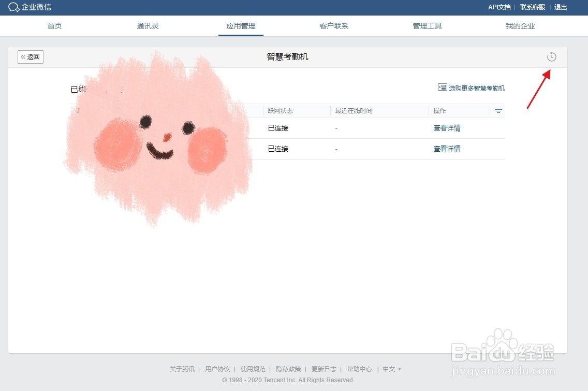Open the 中文 language dropdown
The height and width of the screenshot is (391, 588).
pos(391,369)
